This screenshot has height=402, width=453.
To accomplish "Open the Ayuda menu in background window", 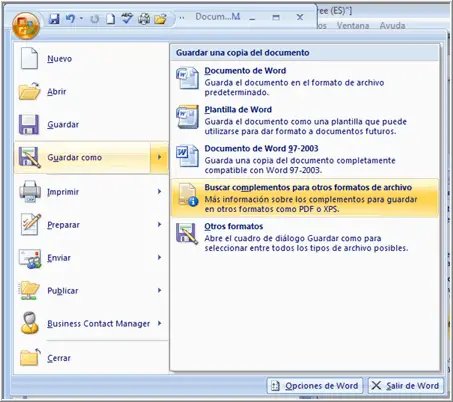I will click(x=392, y=26).
